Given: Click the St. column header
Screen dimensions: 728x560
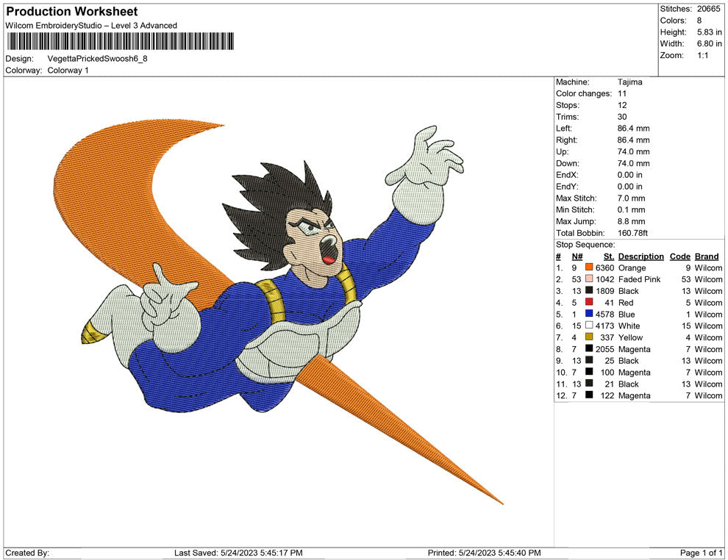Looking at the screenshot, I should [608, 256].
